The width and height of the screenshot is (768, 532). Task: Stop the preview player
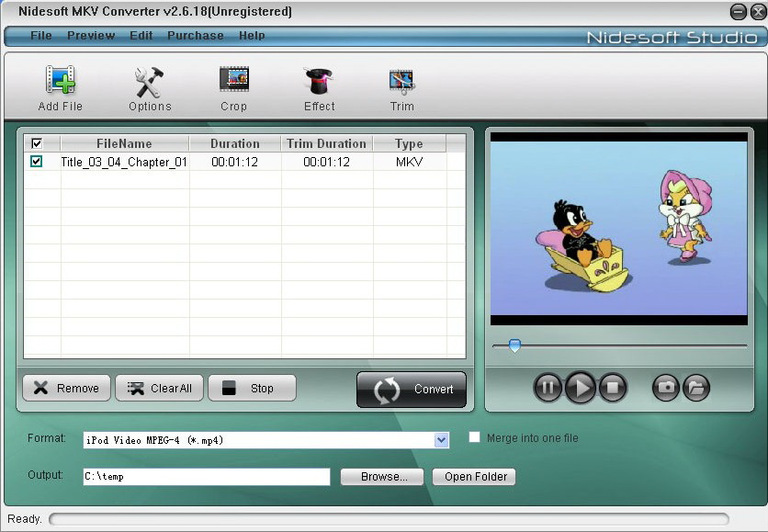(612, 388)
